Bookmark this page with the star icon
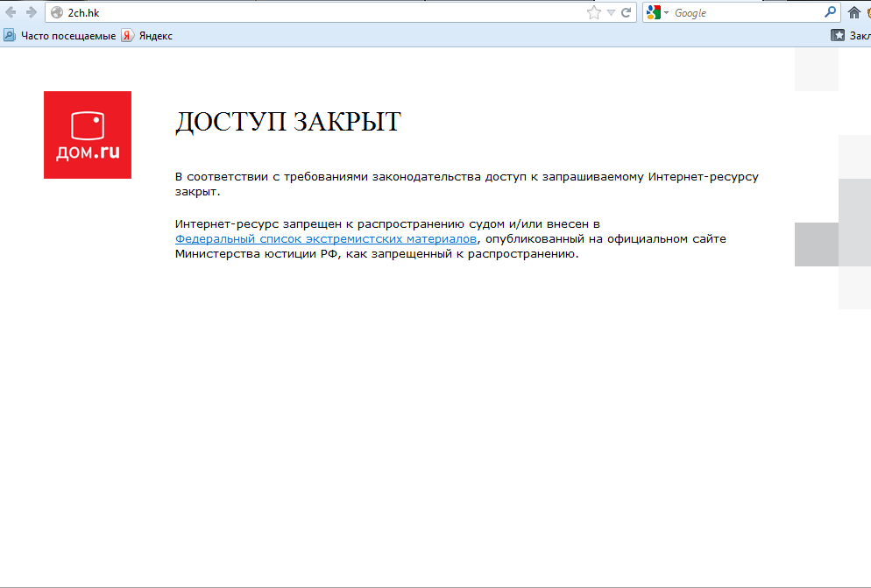 594,13
